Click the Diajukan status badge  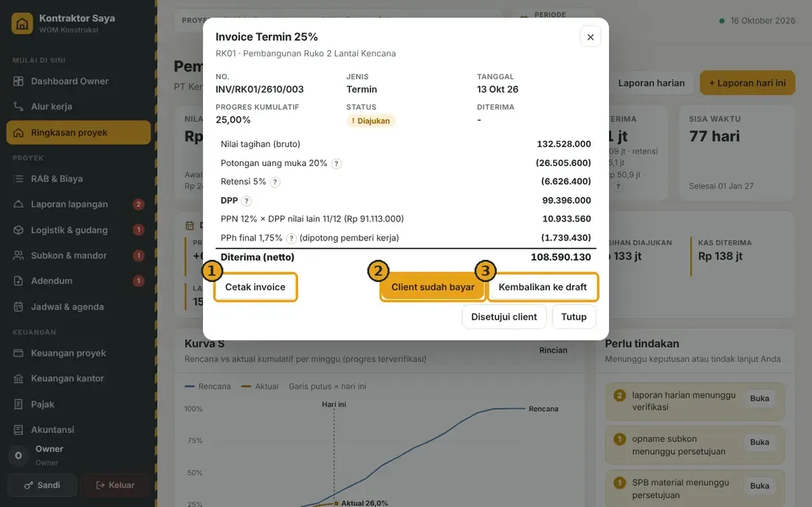[x=371, y=121]
